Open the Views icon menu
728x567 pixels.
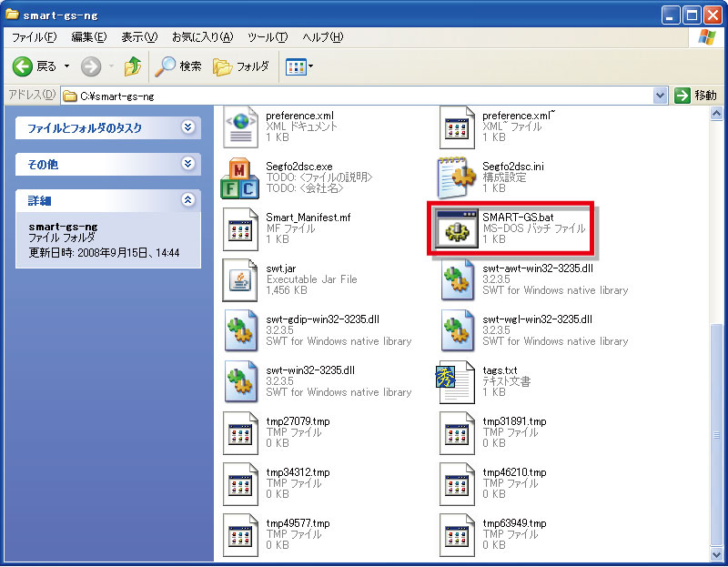[x=296, y=66]
